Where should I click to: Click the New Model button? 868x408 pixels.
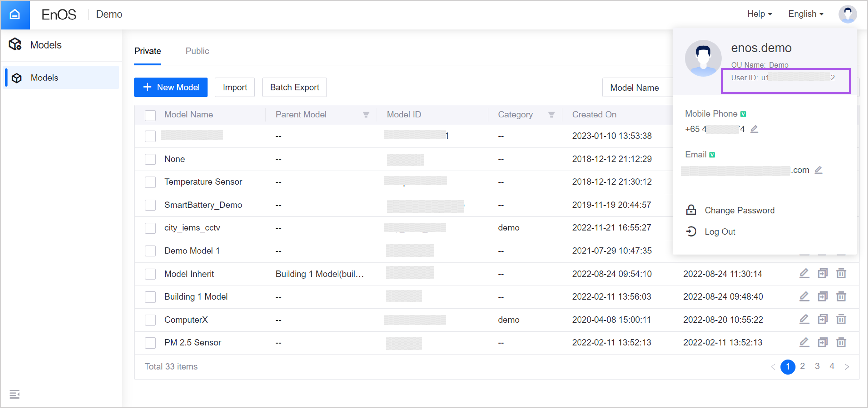[171, 87]
